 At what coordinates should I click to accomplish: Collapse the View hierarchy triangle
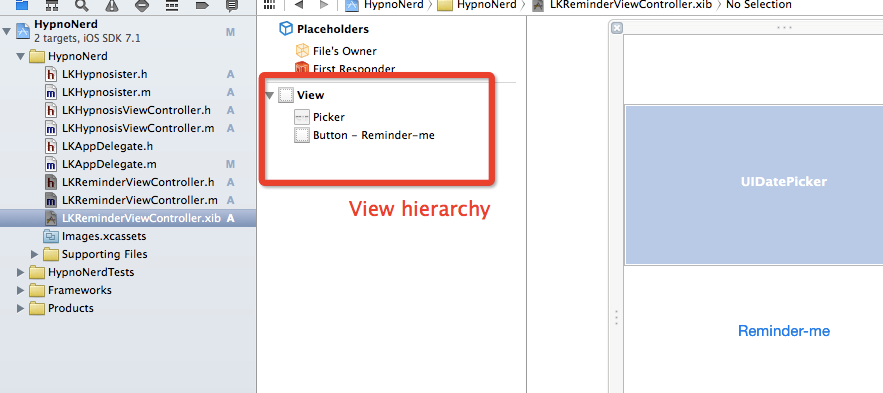click(x=270, y=96)
